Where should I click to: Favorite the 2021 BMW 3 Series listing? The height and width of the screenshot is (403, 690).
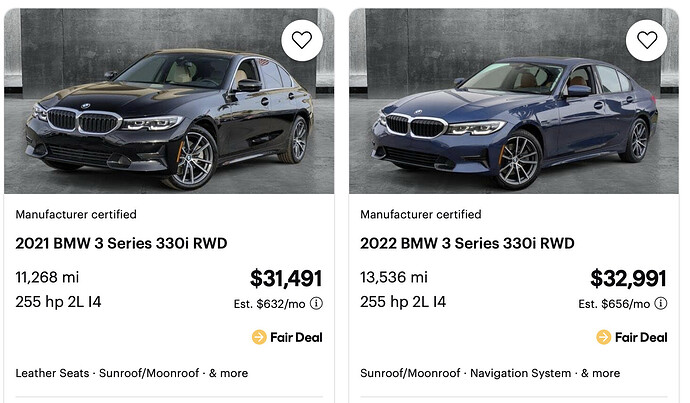point(303,41)
